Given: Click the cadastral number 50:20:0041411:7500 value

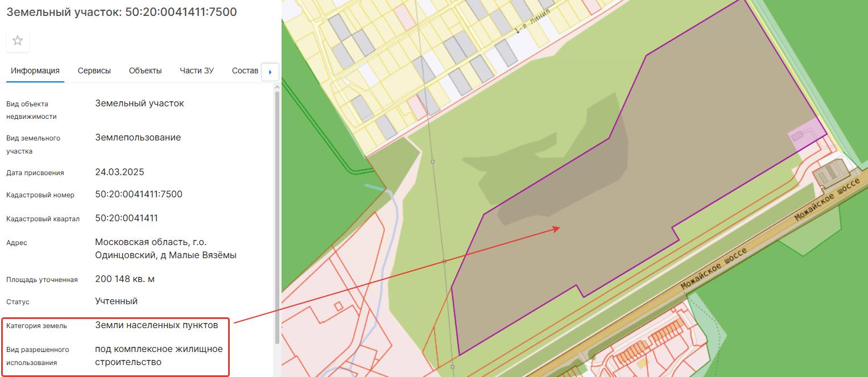Looking at the screenshot, I should tap(139, 194).
